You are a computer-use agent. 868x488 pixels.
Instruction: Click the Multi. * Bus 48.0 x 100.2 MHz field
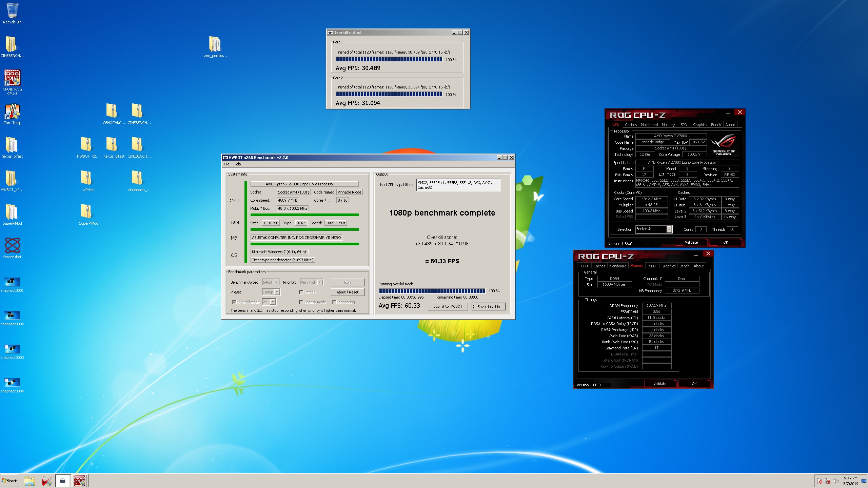click(x=292, y=208)
